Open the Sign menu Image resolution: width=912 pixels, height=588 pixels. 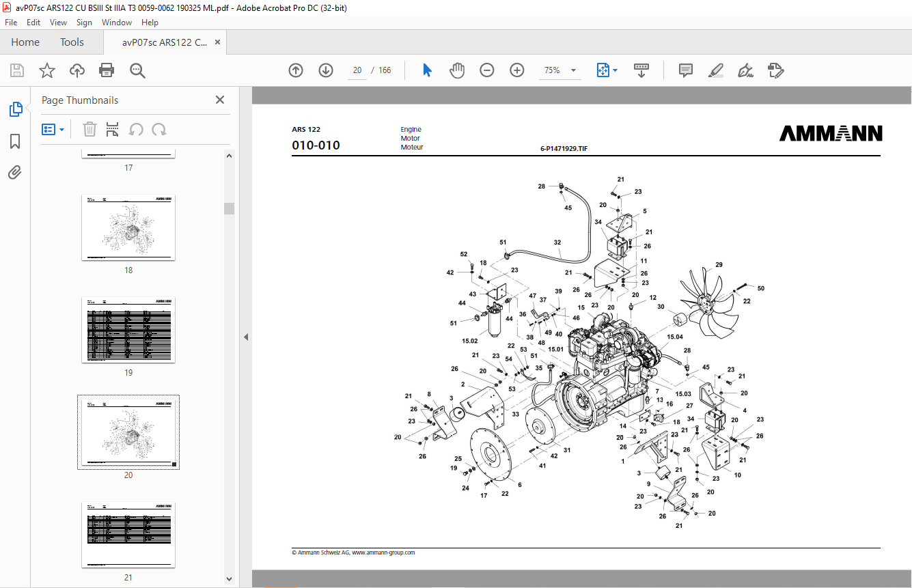(84, 23)
